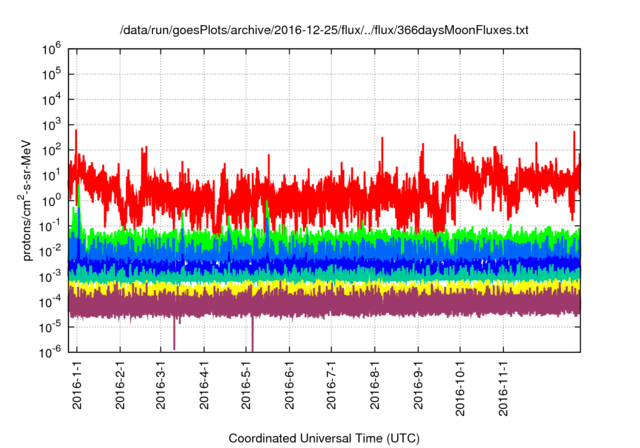Click the yellow flux data band

pyautogui.click(x=330, y=287)
